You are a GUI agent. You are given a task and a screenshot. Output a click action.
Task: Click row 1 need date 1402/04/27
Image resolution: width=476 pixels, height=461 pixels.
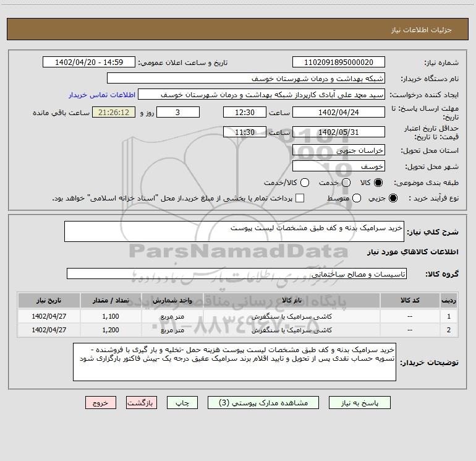click(x=49, y=316)
